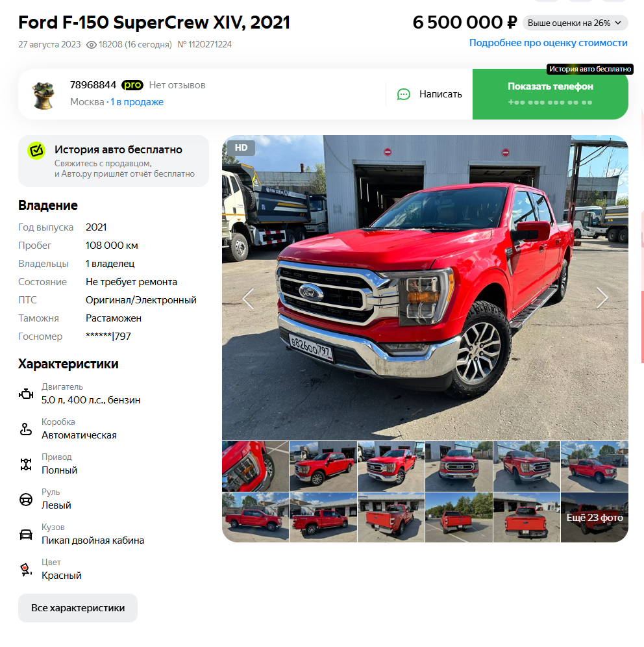Click the yellow checkmark history icon
Image resolution: width=644 pixels, height=647 pixels.
coord(36,151)
